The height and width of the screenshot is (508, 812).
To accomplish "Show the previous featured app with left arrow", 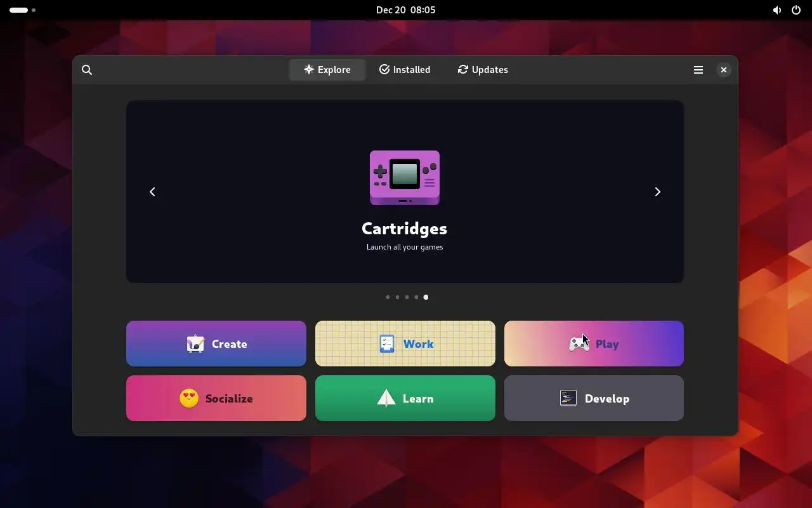I will (x=152, y=192).
